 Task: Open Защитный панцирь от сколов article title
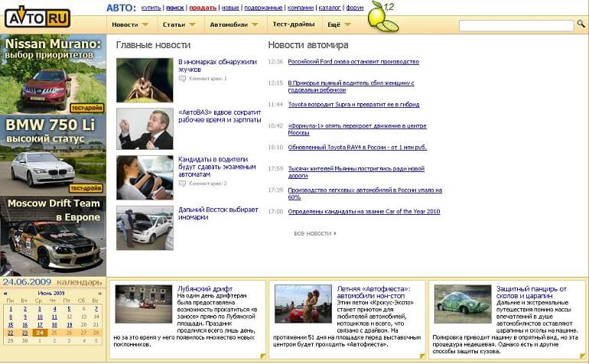coord(531,292)
